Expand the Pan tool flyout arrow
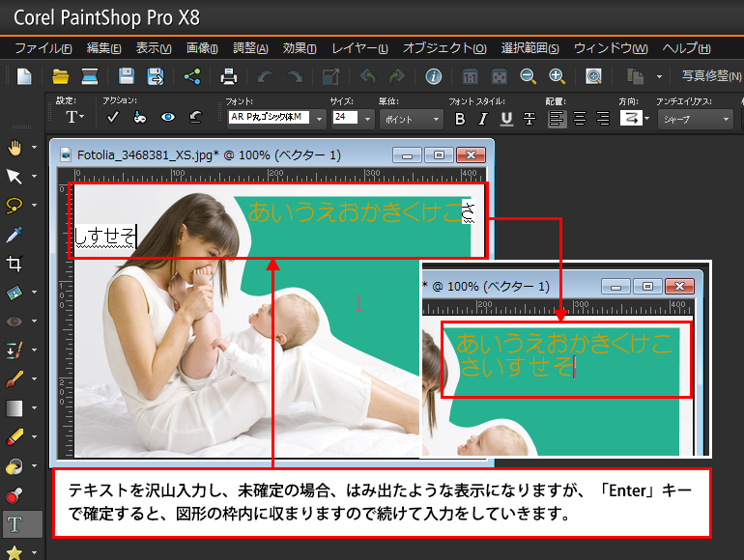 (x=34, y=148)
